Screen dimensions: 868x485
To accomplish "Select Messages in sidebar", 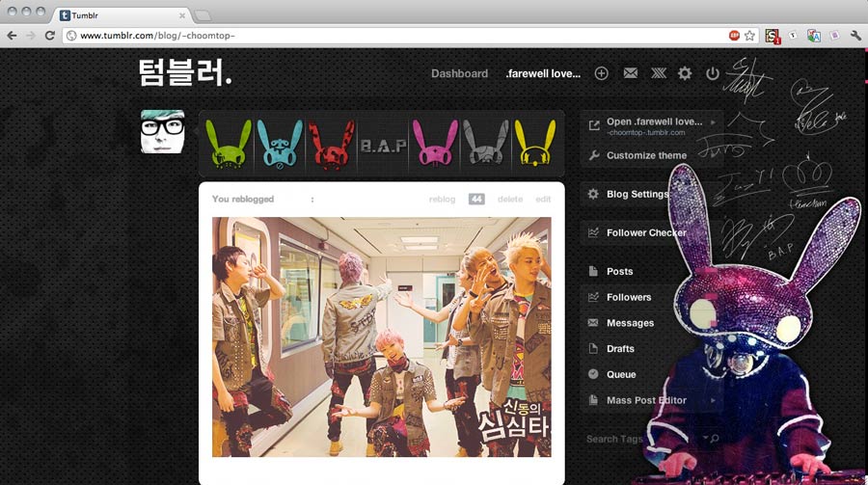I will pos(630,323).
